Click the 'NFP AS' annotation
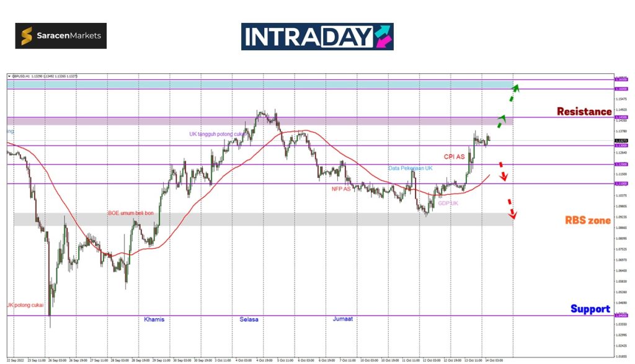The height and width of the screenshot is (364, 635). [x=340, y=189]
